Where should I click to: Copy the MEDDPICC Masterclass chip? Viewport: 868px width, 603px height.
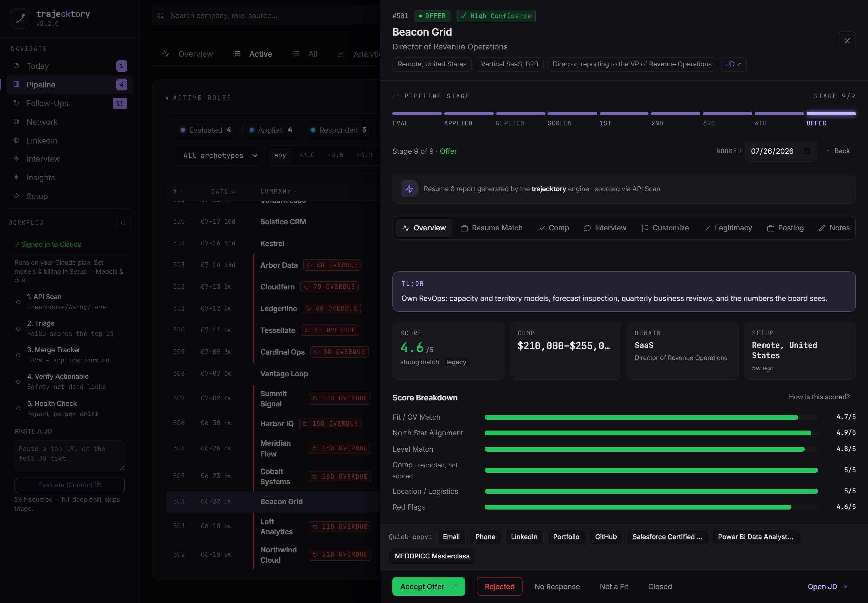[432, 556]
